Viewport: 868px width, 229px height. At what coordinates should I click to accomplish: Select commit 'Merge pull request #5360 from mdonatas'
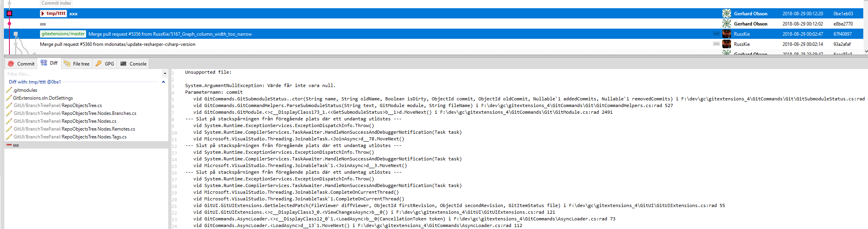point(117,44)
